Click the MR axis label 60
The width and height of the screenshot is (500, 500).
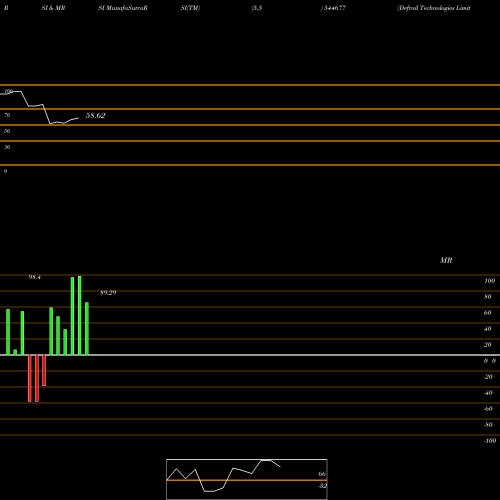click(x=487, y=313)
